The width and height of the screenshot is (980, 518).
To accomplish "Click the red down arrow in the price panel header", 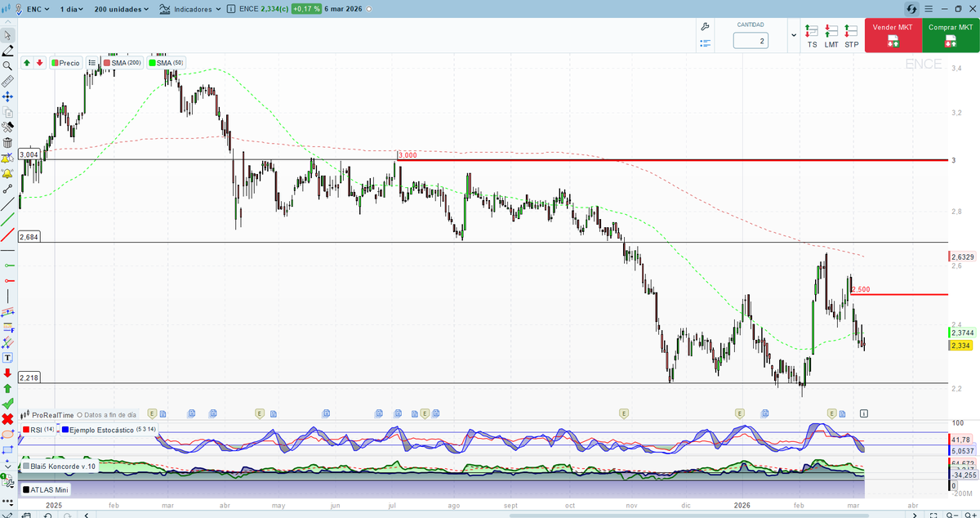I will [x=39, y=62].
